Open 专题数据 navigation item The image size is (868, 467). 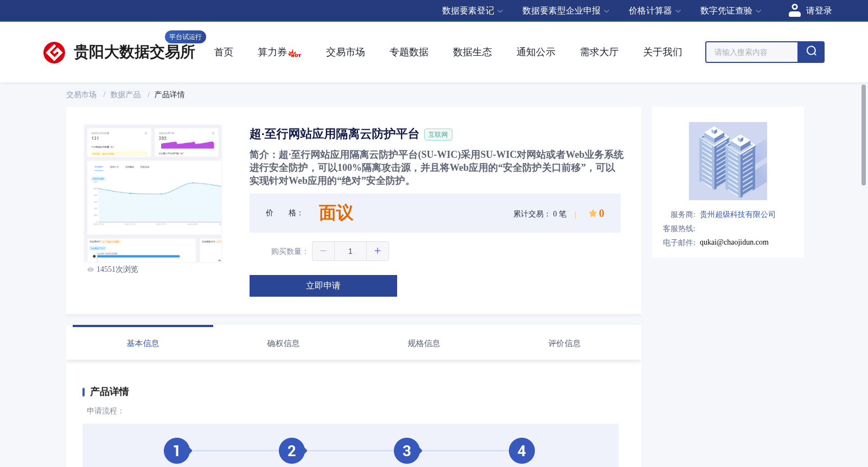point(409,52)
